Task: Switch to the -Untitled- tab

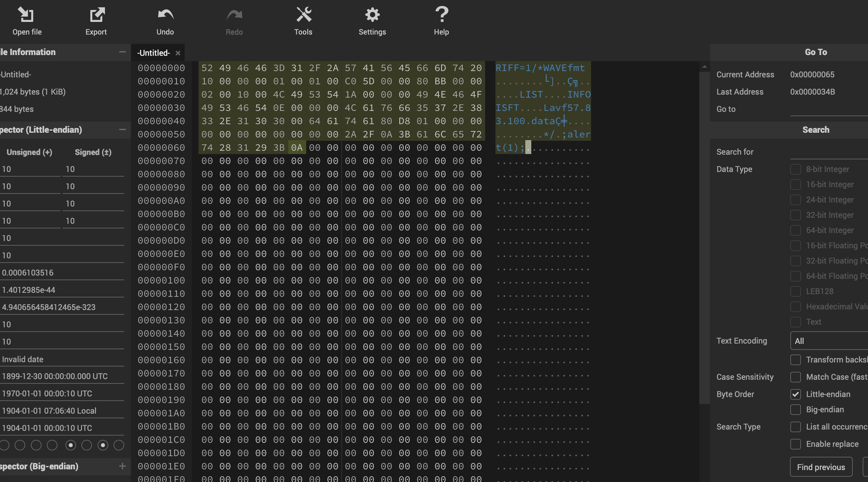Action: pos(153,53)
